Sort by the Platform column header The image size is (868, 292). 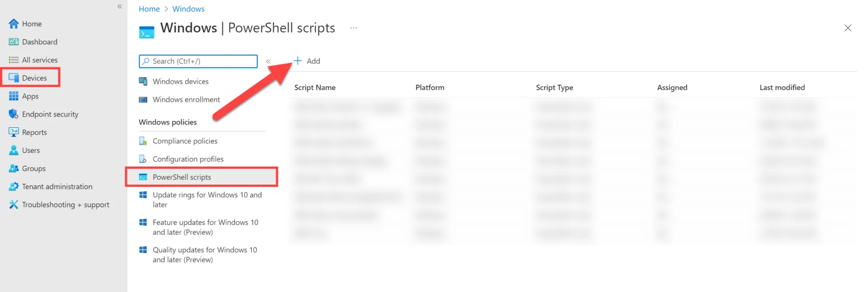[430, 87]
